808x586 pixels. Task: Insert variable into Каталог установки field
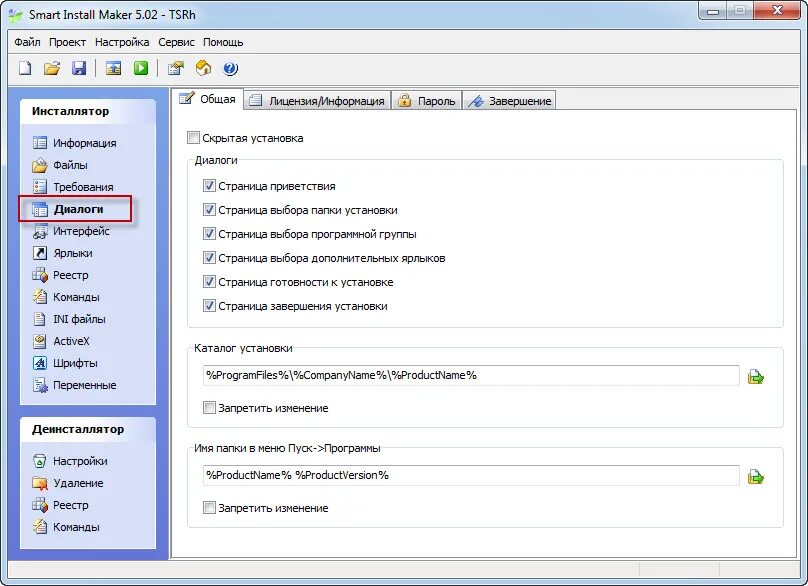click(755, 377)
